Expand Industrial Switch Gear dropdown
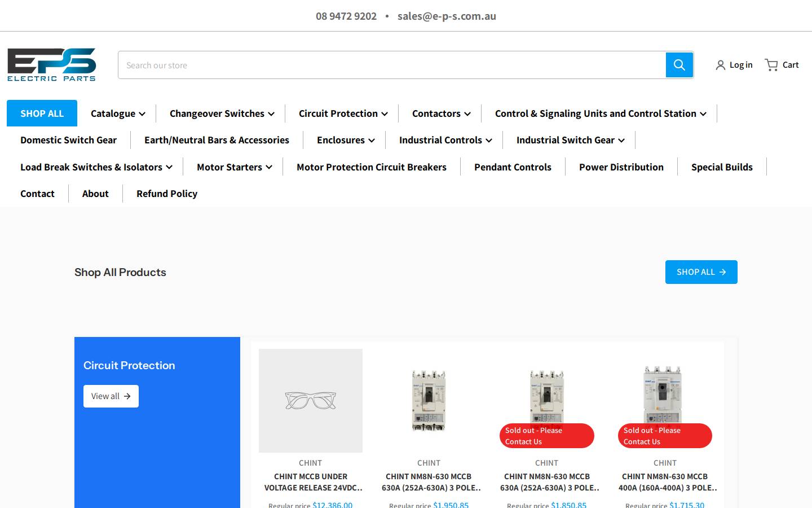Screen dimensions: 812x508 (x=570, y=140)
